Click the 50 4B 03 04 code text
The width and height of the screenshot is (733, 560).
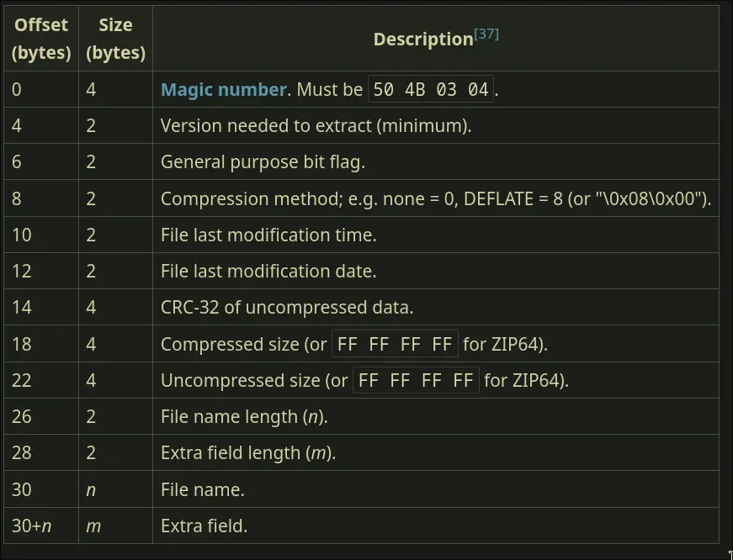(x=431, y=90)
